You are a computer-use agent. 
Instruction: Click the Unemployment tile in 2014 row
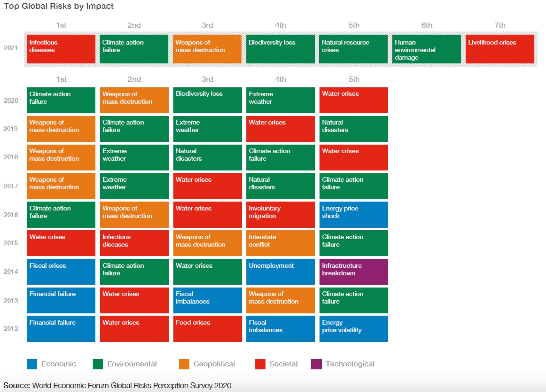point(280,271)
